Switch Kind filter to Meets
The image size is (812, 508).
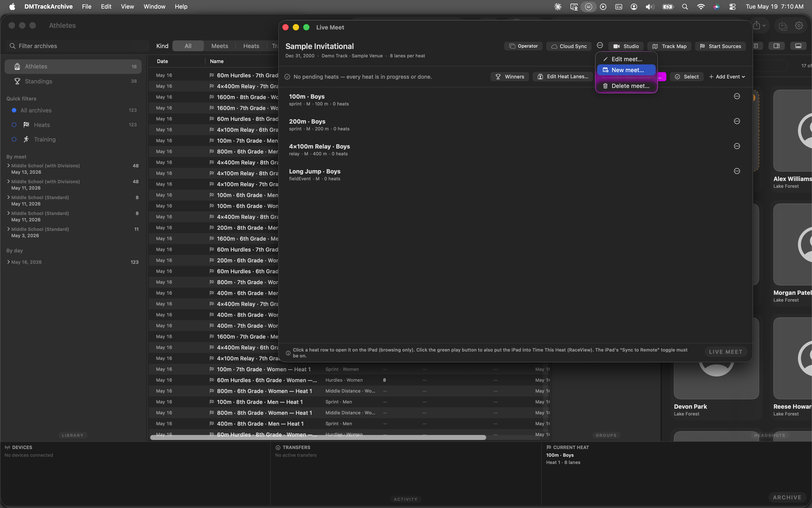point(220,46)
